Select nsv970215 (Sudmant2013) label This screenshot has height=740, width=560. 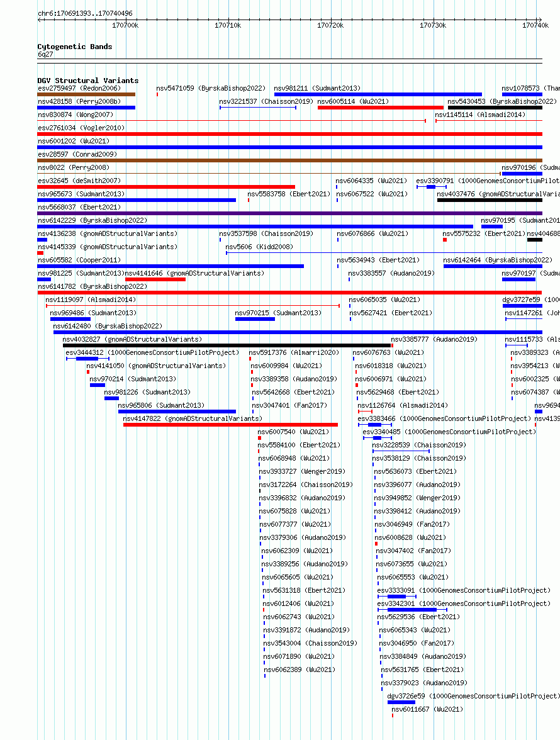[278, 313]
